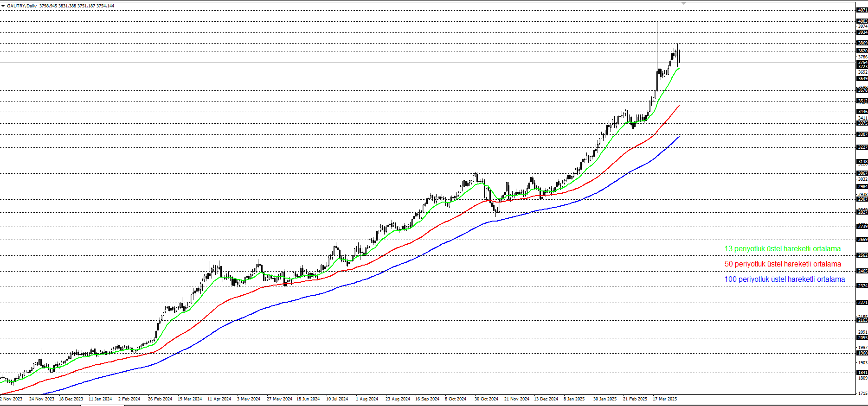
Task: Click the 3754 current price label
Action: (862, 63)
